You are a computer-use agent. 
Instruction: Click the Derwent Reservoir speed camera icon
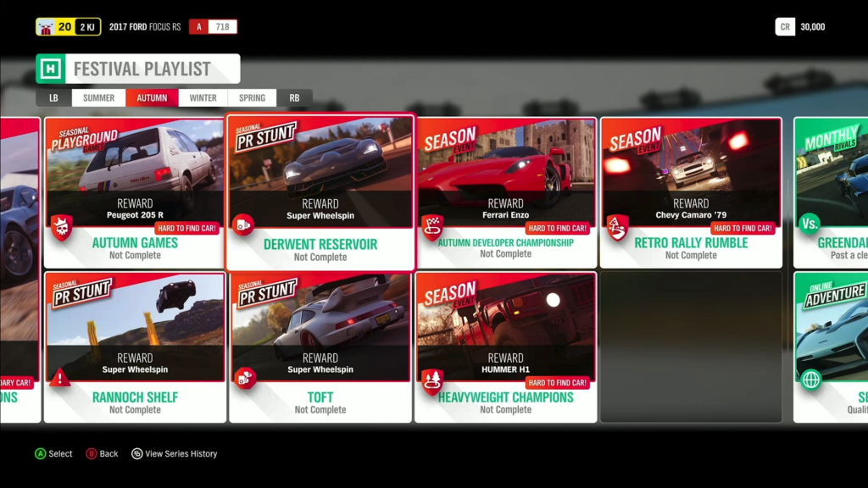click(x=243, y=225)
